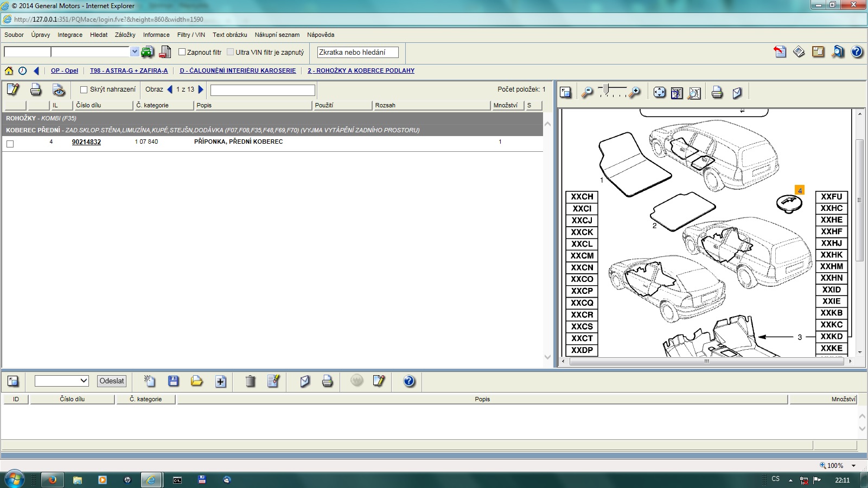Tick the Skrýt nahrazení checkbox

(x=84, y=89)
